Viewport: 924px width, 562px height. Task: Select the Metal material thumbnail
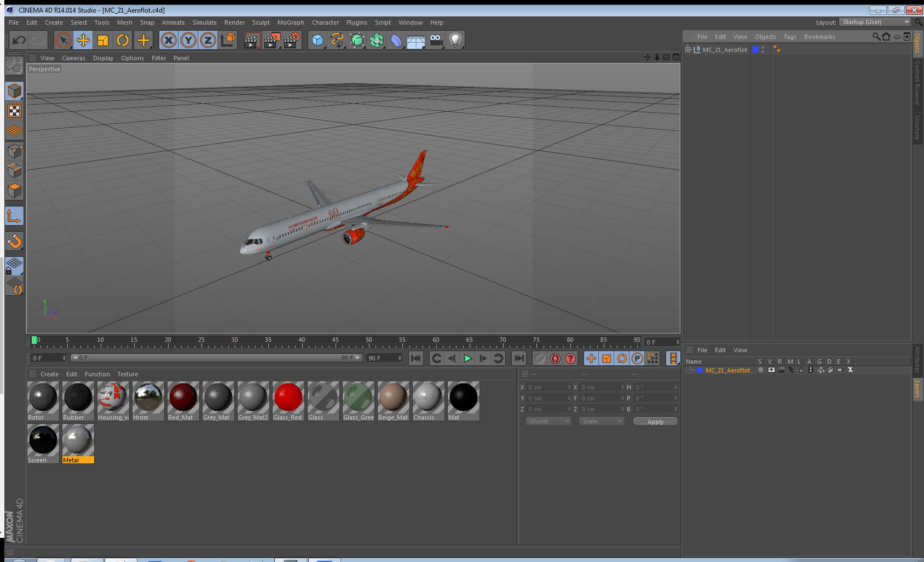[x=78, y=440]
